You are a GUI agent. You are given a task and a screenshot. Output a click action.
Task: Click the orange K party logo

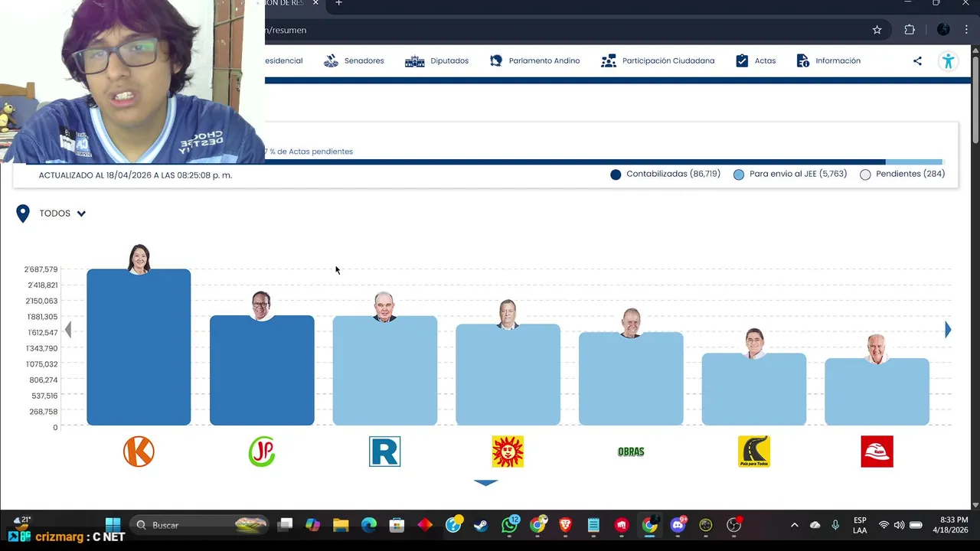[x=139, y=452]
